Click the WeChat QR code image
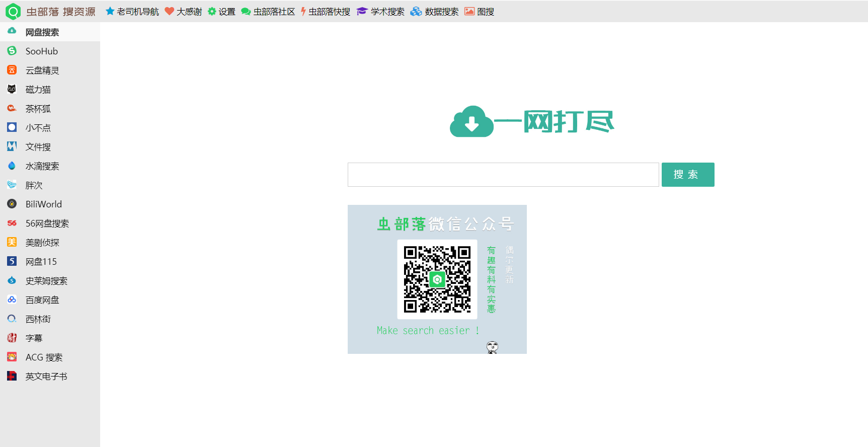868x447 pixels. 437,279
